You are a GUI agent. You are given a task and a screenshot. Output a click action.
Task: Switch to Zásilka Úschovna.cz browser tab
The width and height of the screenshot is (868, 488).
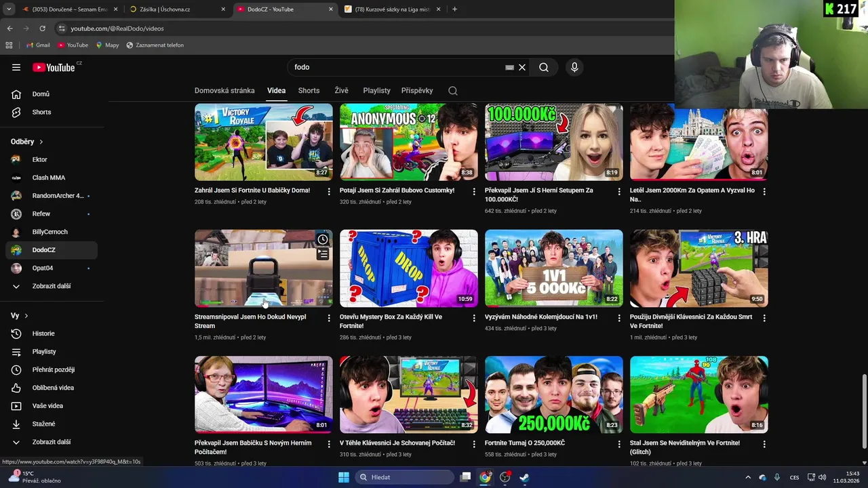[176, 9]
